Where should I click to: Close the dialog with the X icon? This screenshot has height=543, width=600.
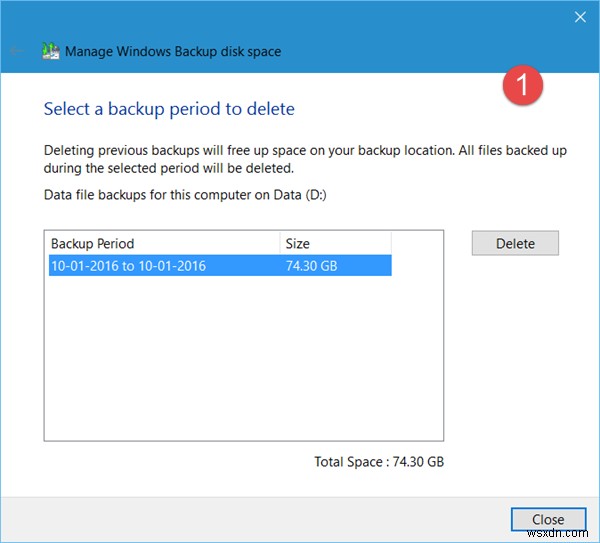pos(580,17)
